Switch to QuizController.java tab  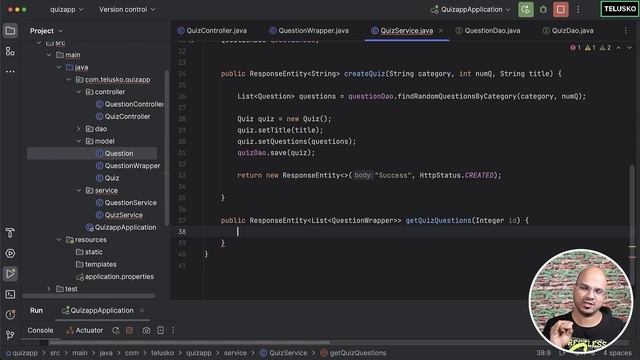click(212, 31)
